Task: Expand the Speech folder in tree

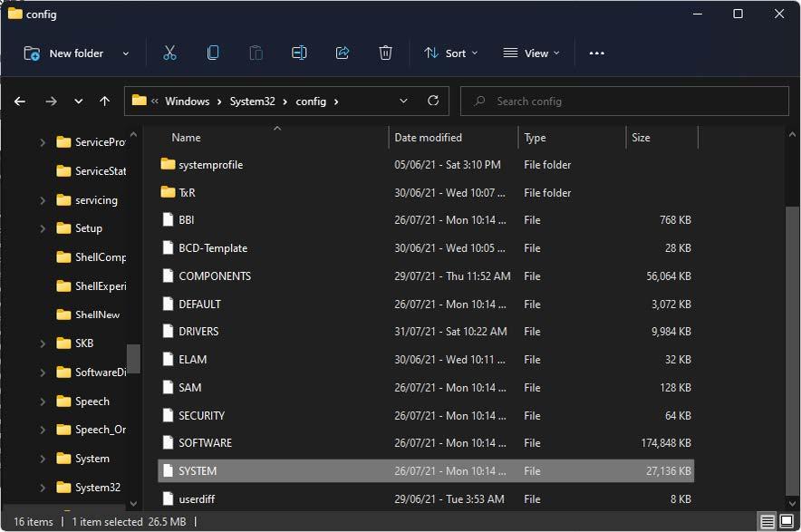Action: (43, 401)
